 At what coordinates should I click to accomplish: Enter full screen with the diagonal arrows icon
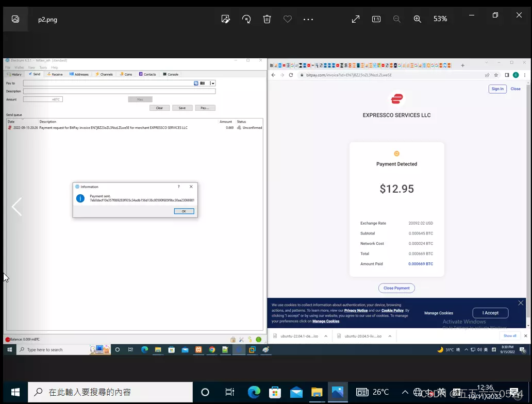[356, 19]
